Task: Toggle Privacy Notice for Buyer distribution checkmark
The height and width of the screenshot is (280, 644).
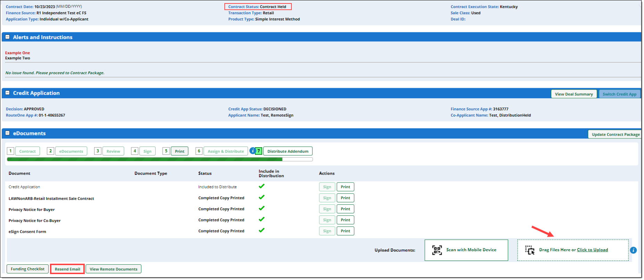Action: tap(262, 209)
